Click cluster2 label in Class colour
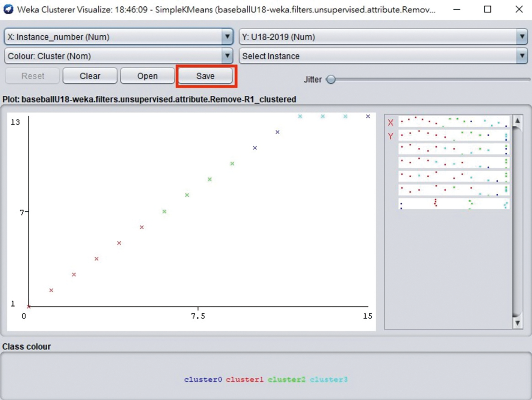Screen dimensions: 532x400 (286, 379)
